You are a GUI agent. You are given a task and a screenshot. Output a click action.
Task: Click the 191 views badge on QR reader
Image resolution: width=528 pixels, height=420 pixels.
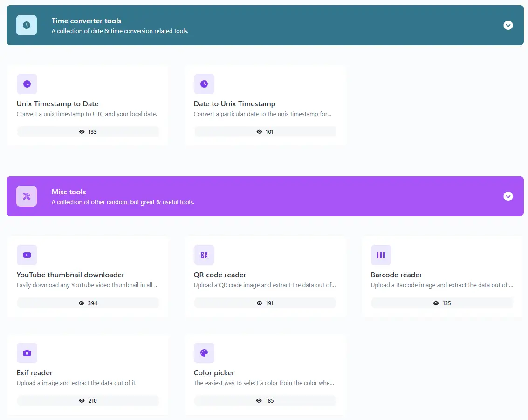[x=265, y=303]
